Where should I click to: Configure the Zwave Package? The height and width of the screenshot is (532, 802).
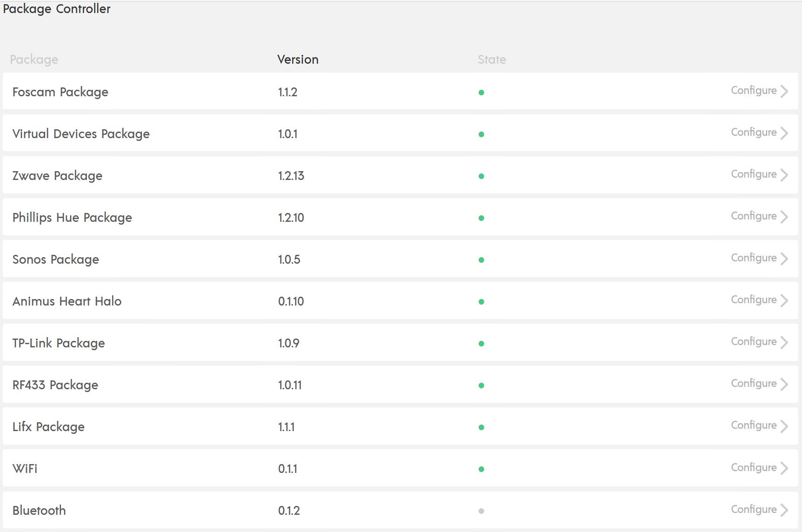[x=754, y=174]
